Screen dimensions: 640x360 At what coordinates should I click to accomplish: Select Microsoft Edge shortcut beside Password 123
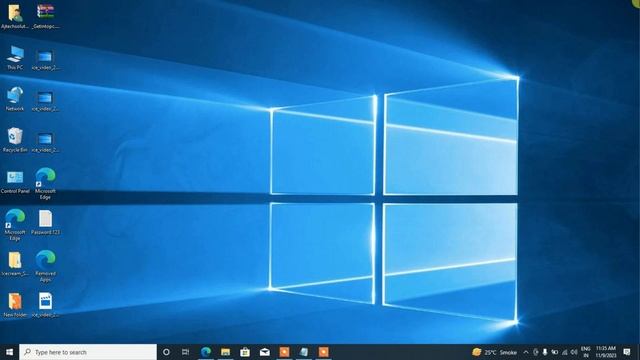[15, 225]
